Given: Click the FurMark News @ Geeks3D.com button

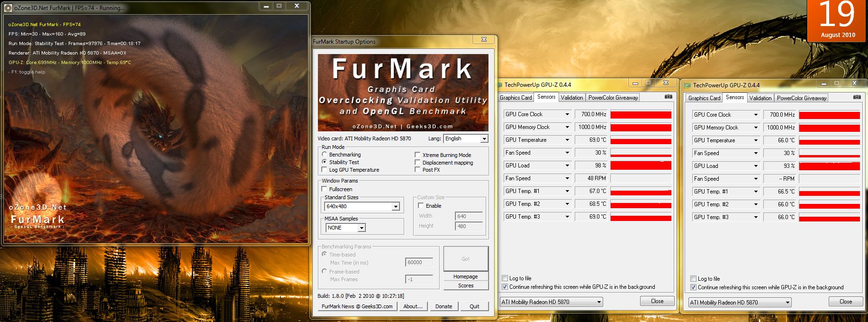Looking at the screenshot, I should click(x=357, y=306).
